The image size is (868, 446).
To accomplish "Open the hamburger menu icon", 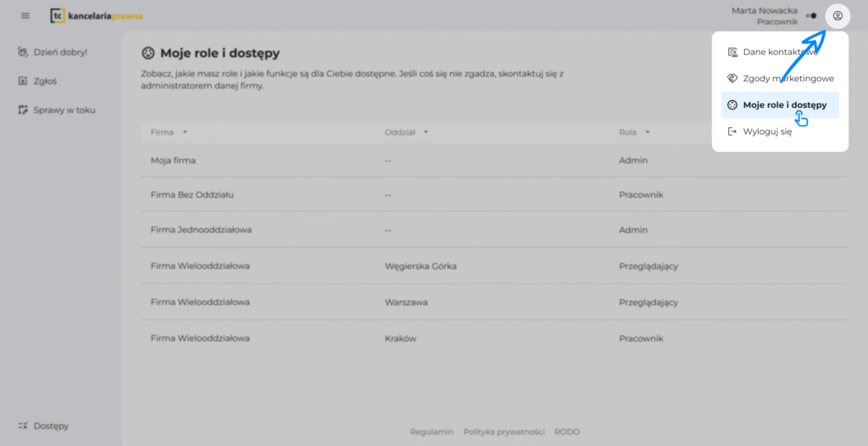I will point(25,15).
